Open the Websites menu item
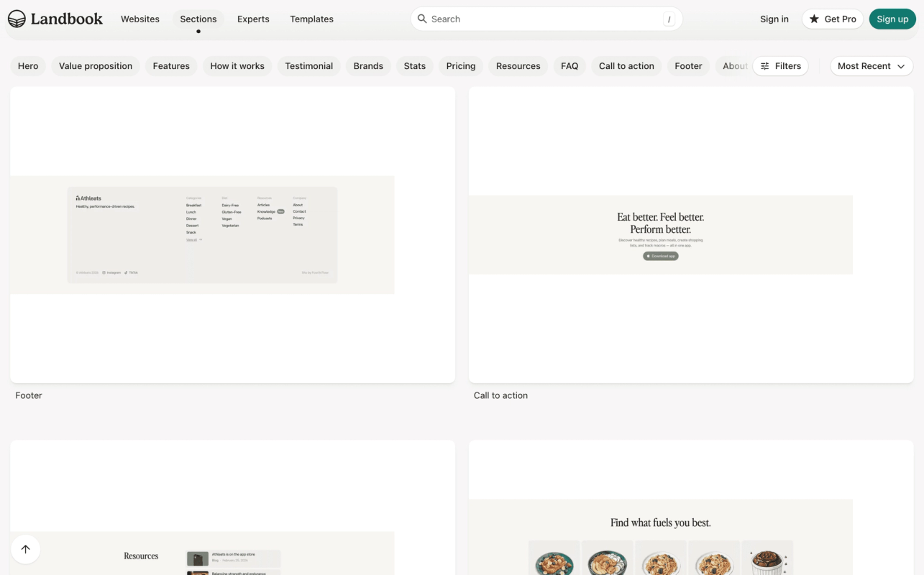Screen dimensions: 924x575 point(140,19)
